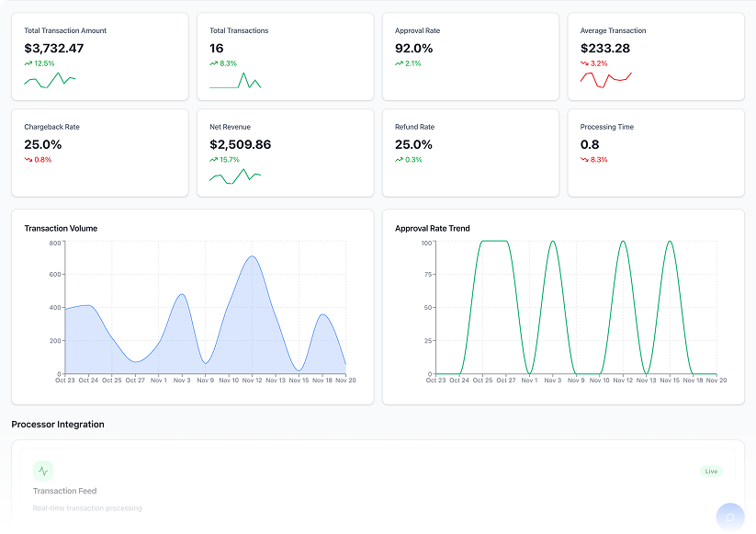The image size is (756, 534).
Task: Click the Transaction Volume chart title
Action: coord(61,228)
